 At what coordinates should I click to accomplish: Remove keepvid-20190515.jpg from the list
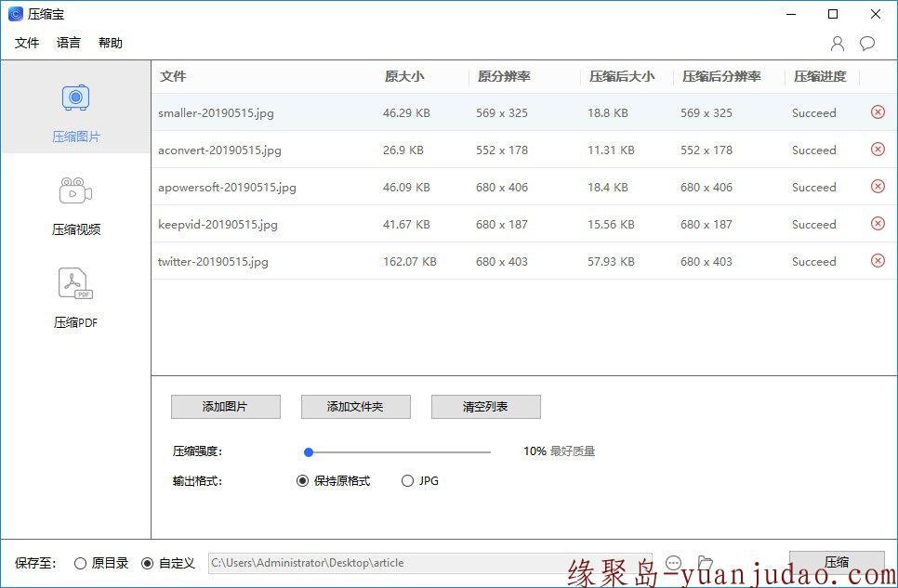878,224
